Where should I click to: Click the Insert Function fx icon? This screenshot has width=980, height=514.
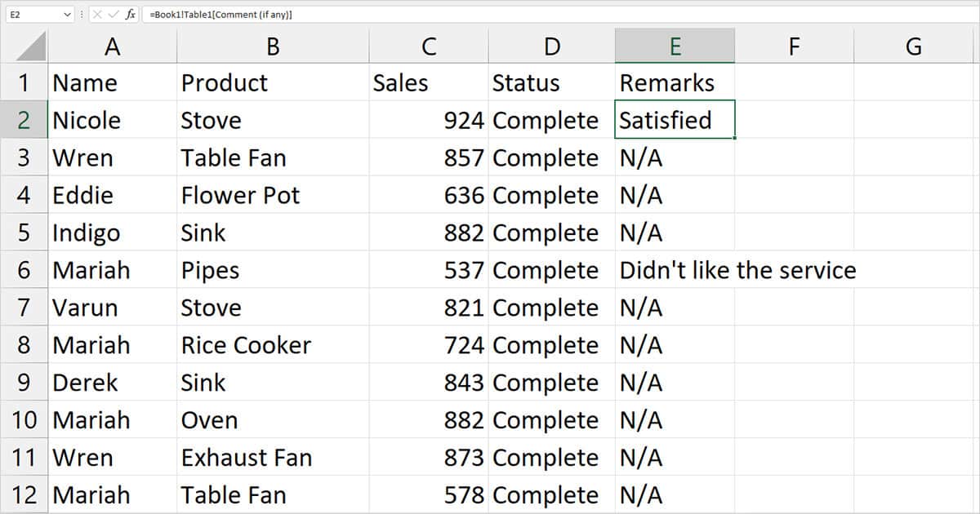pyautogui.click(x=131, y=15)
